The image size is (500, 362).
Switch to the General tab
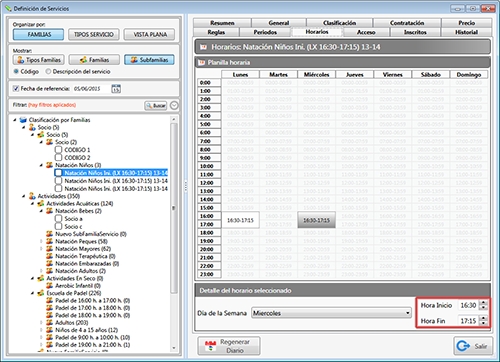tap(279, 23)
